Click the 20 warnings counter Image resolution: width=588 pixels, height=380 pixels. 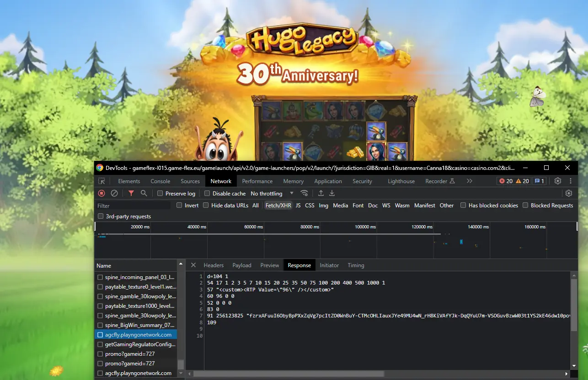click(x=522, y=181)
